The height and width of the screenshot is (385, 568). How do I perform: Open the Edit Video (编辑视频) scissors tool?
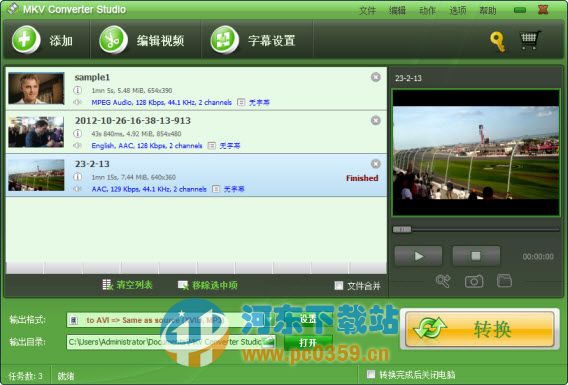(113, 39)
